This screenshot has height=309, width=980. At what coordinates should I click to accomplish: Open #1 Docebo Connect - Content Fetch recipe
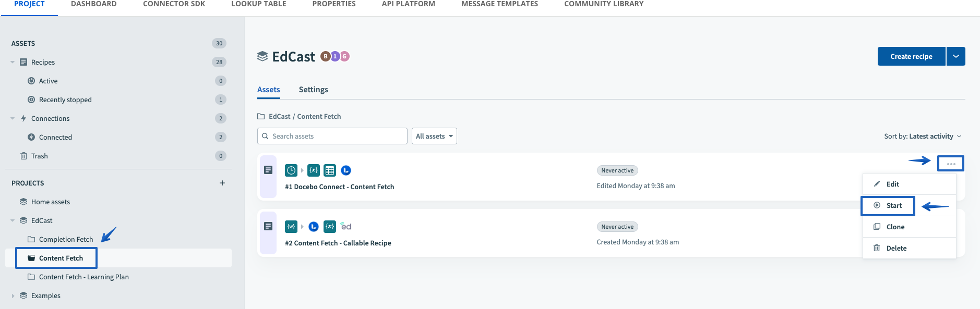339,187
